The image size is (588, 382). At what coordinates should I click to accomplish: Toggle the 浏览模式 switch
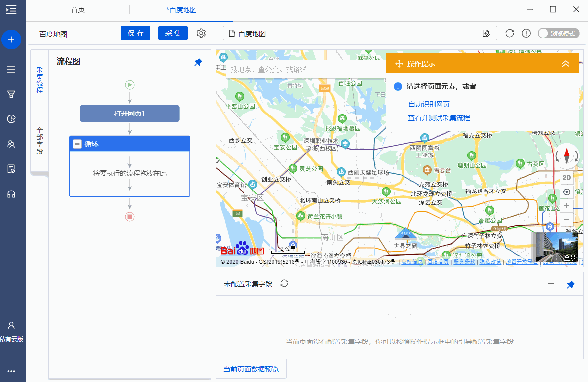(558, 34)
